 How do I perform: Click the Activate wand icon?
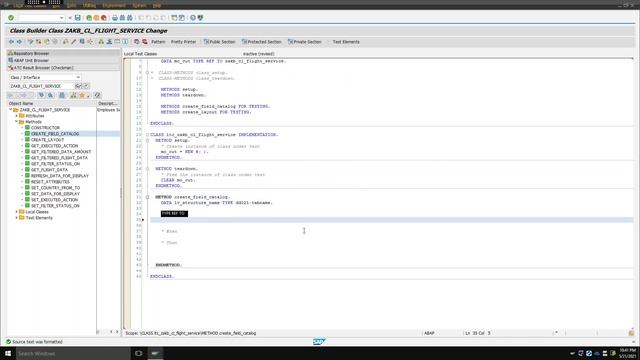pyautogui.click(x=73, y=42)
